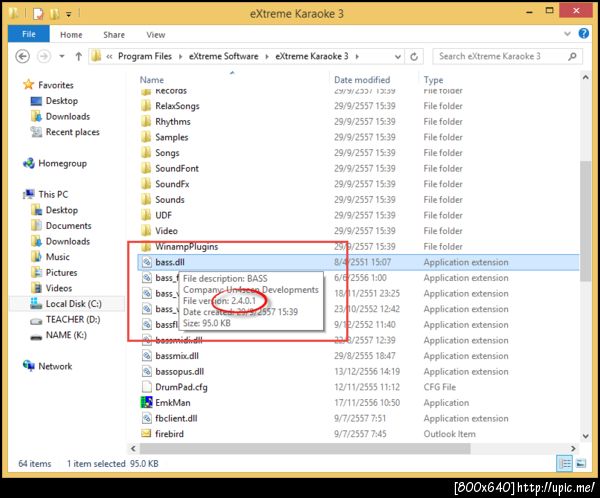Sort by Type column header
This screenshot has width=600, height=498.
click(434, 80)
